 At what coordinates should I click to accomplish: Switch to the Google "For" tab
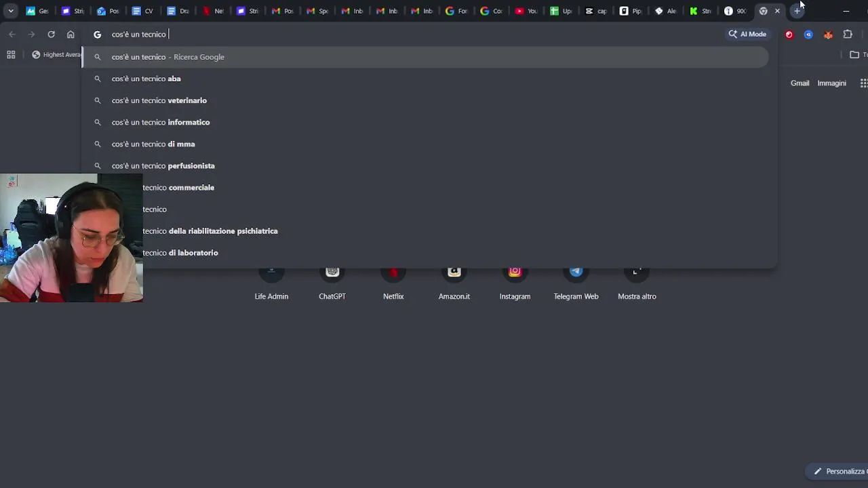click(456, 11)
